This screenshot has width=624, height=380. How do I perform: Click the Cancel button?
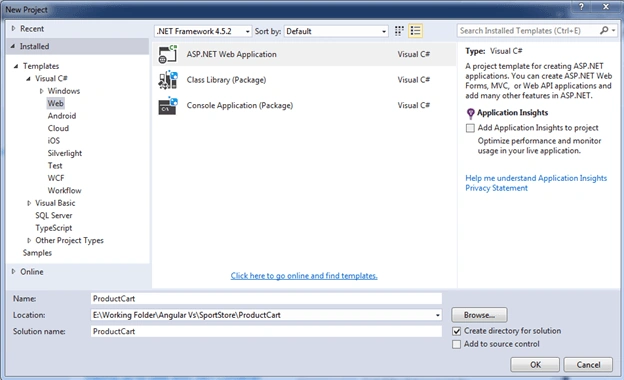(588, 365)
